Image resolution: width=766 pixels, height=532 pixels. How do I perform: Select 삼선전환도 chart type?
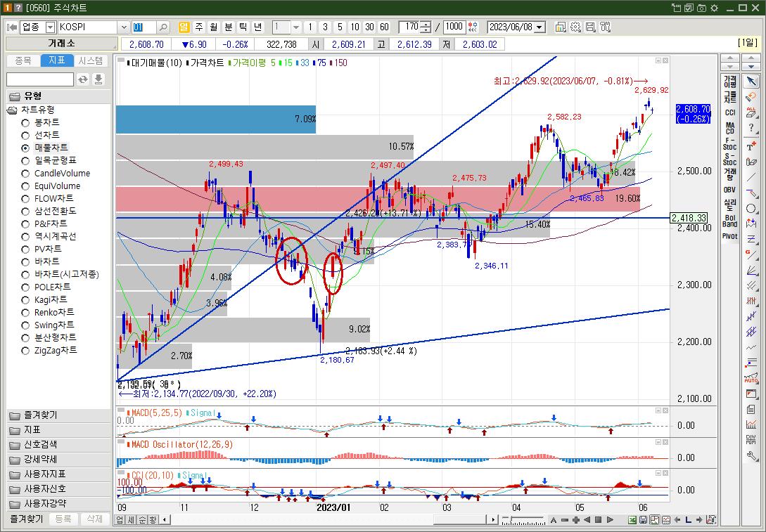point(49,211)
